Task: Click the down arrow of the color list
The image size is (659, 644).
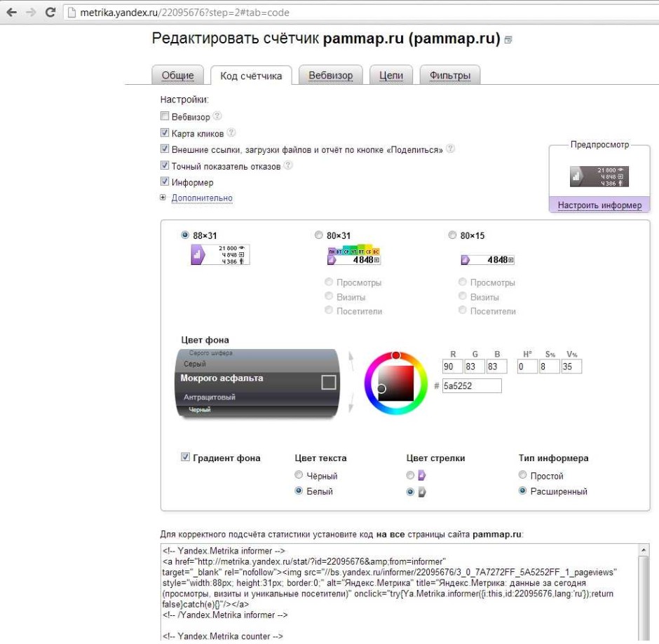Action: point(351,402)
